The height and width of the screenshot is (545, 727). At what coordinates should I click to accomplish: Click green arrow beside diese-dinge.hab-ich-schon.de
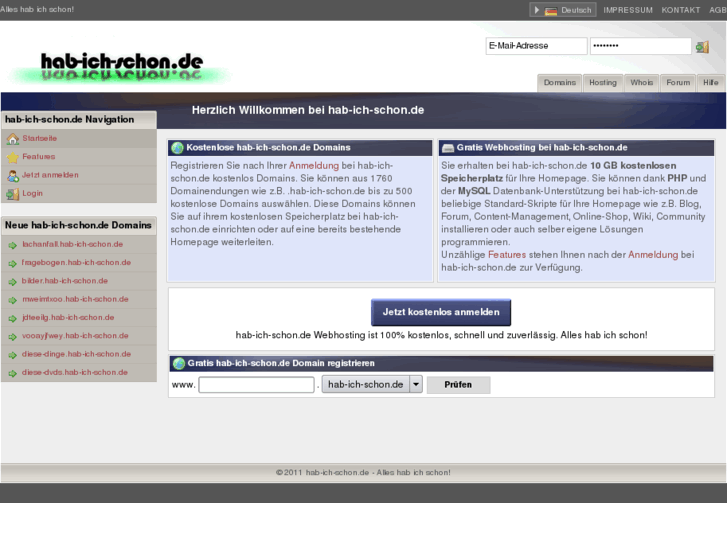13,355
